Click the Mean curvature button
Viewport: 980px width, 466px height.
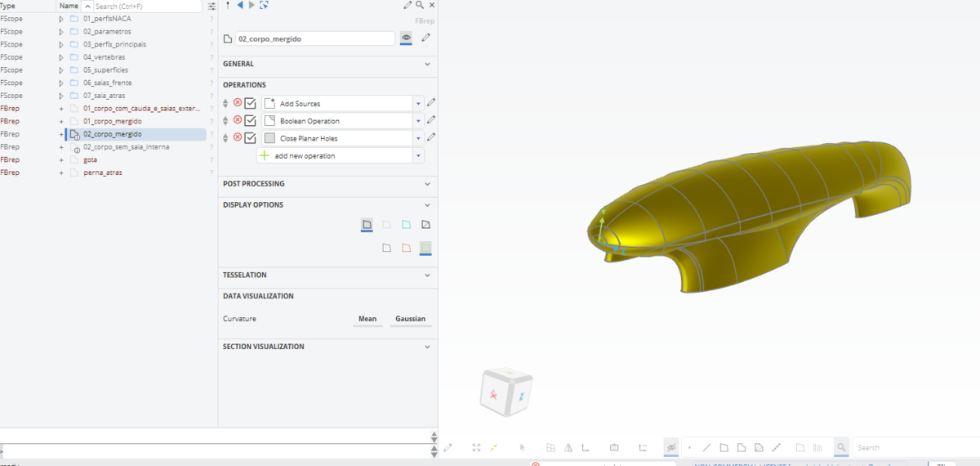(367, 319)
